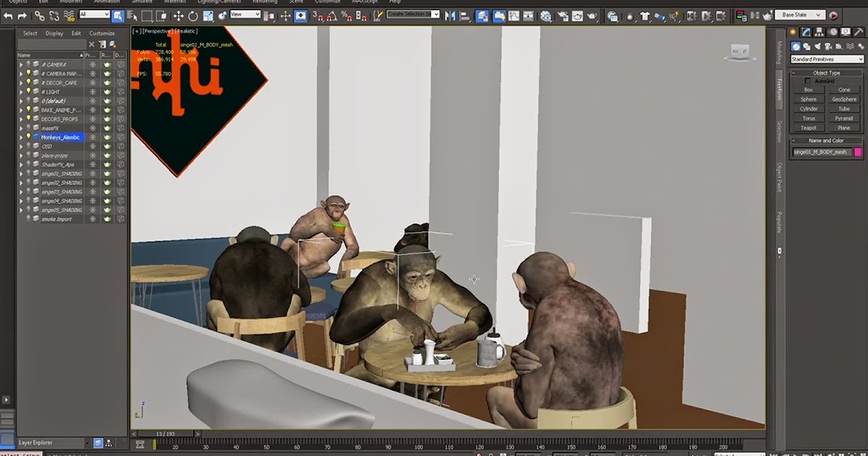
Task: Open the Curve Editor
Action: 514,15
